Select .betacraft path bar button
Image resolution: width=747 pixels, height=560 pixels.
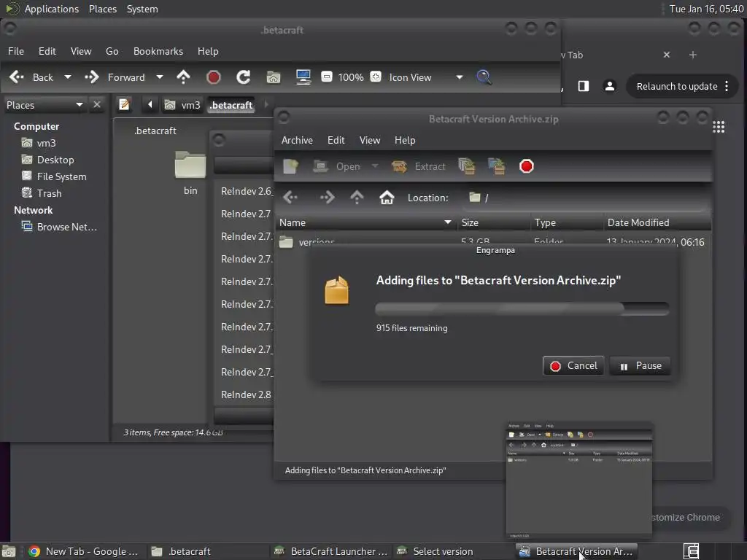231,105
